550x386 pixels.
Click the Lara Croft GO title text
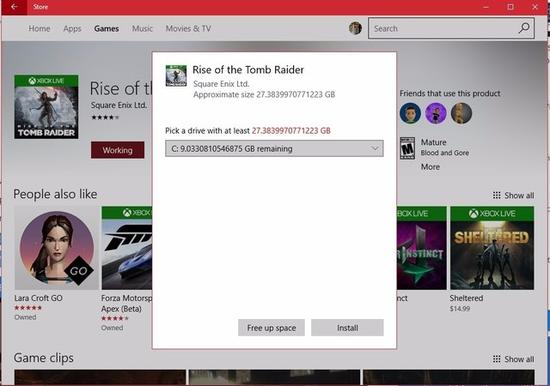pos(38,298)
